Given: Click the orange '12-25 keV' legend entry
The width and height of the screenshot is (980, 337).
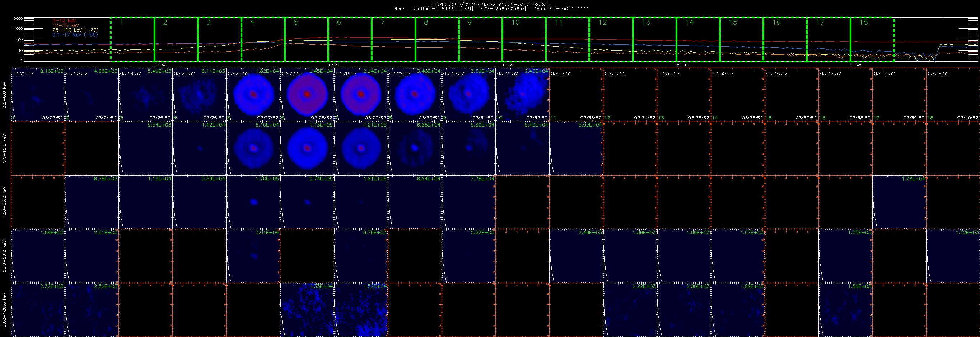Looking at the screenshot, I should (x=66, y=25).
